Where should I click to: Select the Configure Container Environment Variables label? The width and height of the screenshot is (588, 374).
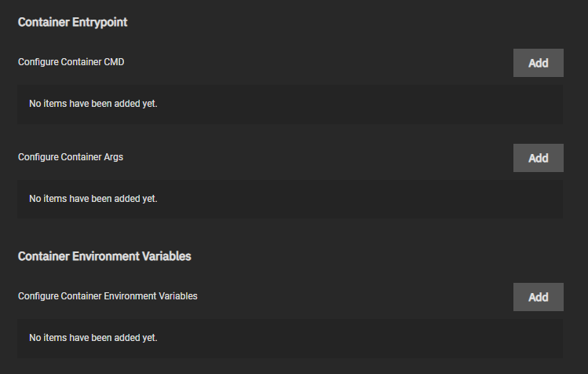point(108,296)
